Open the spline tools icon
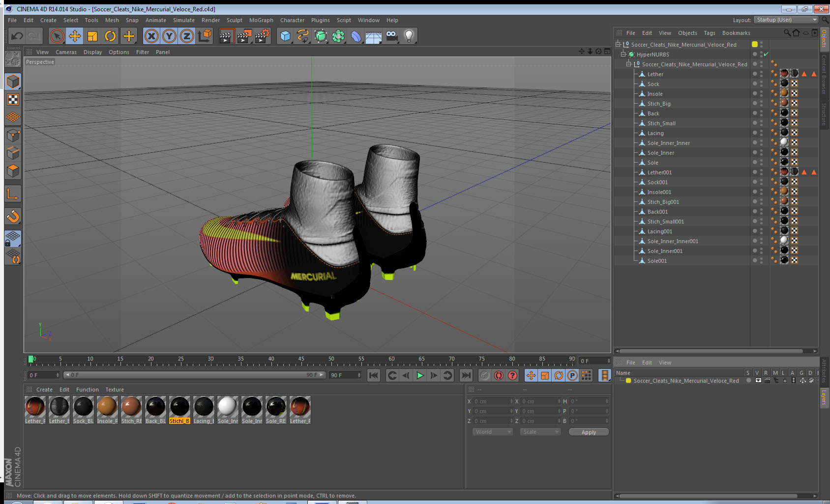The height and width of the screenshot is (504, 830). pyautogui.click(x=303, y=36)
